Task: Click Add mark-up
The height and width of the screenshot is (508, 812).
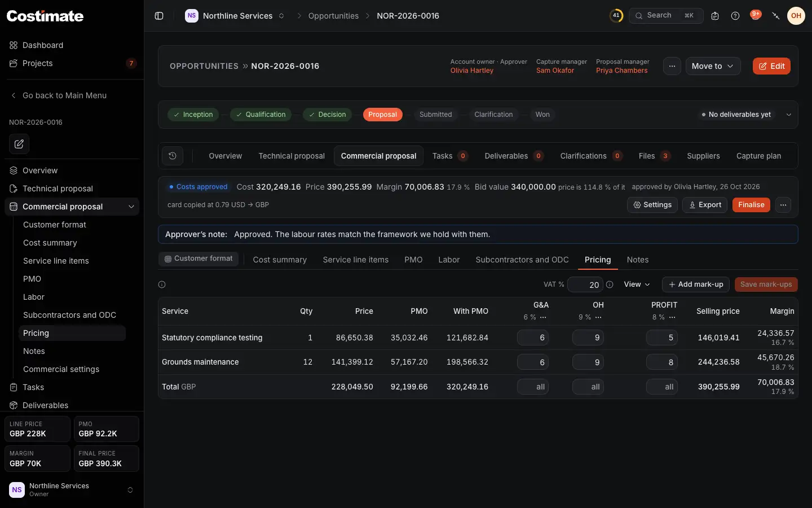Action: tap(696, 284)
